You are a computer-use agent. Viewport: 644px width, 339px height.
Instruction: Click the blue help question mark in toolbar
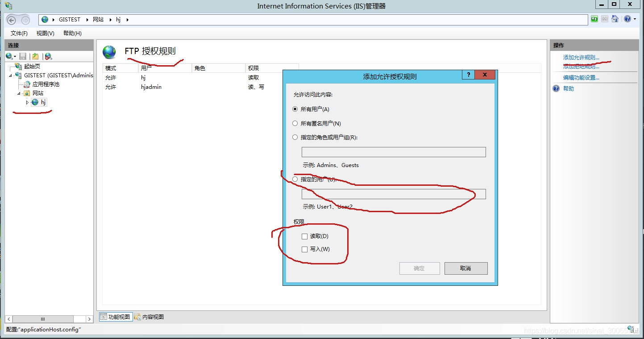[627, 19]
